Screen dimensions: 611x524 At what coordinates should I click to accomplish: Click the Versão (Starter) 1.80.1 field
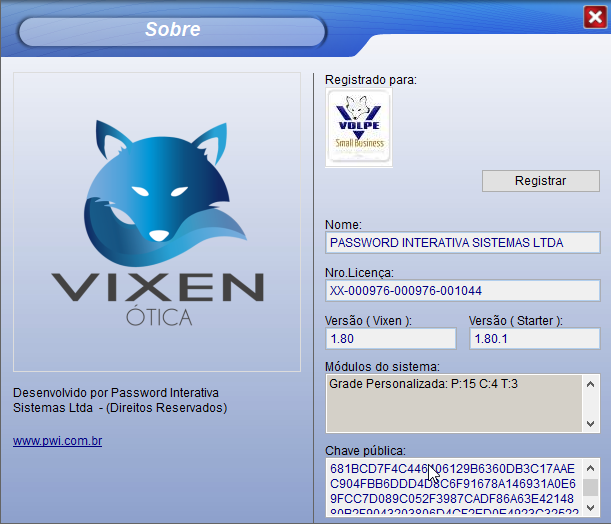[535, 339]
